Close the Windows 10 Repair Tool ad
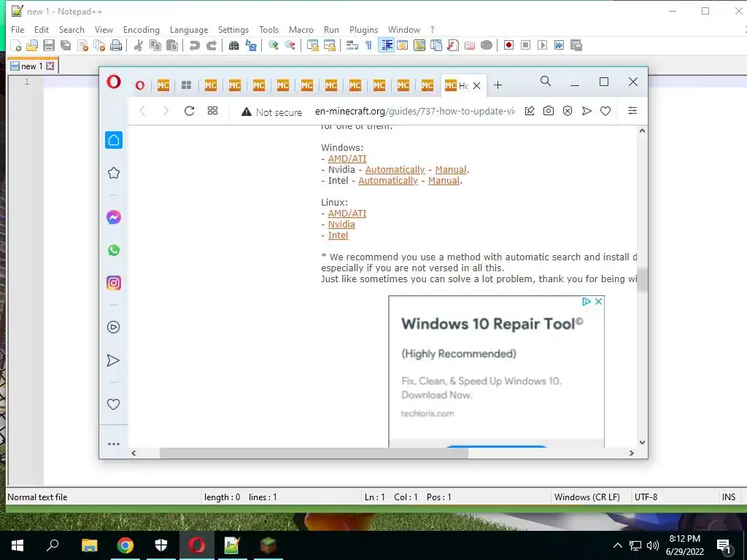747x560 pixels. tap(599, 301)
